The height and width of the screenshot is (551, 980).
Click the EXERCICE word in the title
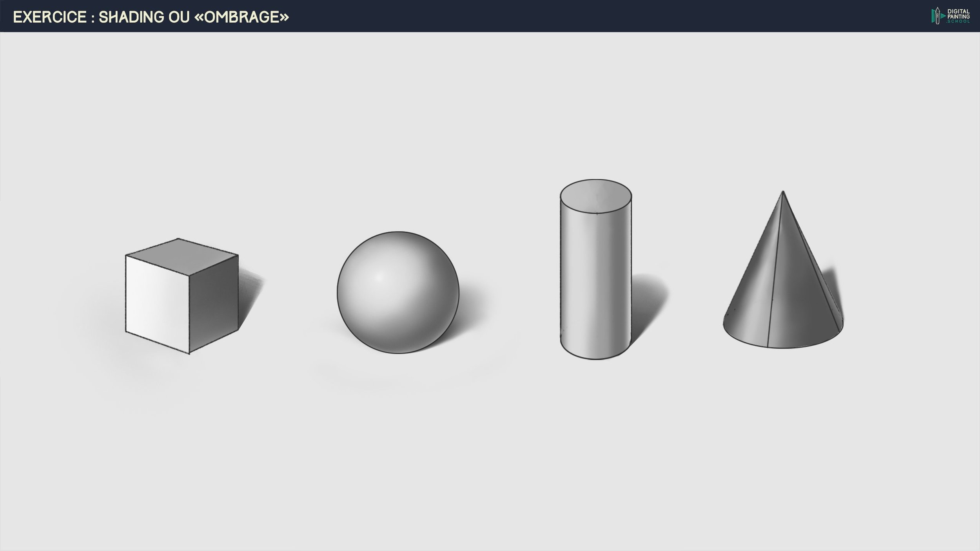(50, 17)
